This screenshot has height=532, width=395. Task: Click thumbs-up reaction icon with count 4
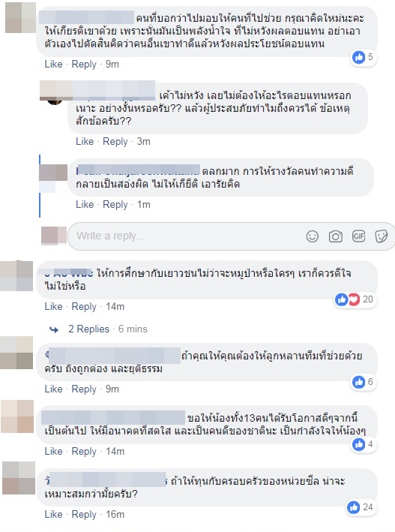359,444
